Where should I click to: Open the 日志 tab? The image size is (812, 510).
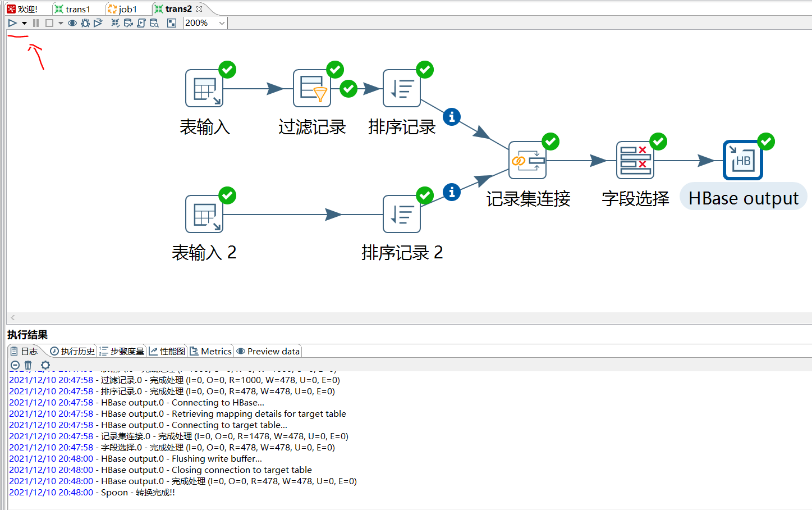click(24, 351)
